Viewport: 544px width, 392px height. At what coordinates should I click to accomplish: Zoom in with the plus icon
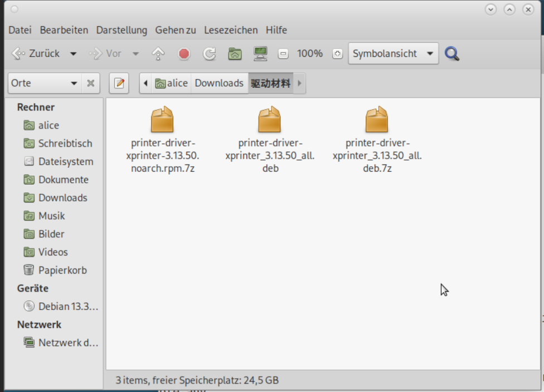click(x=337, y=54)
